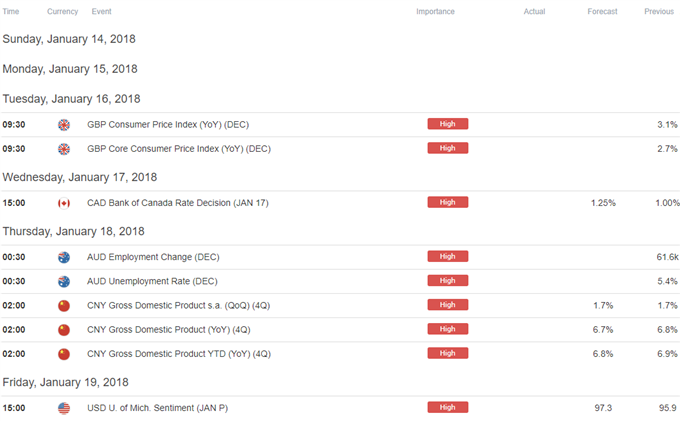
Task: Click the US flag beside U. of Mich. Sentiment
Action: click(x=64, y=408)
